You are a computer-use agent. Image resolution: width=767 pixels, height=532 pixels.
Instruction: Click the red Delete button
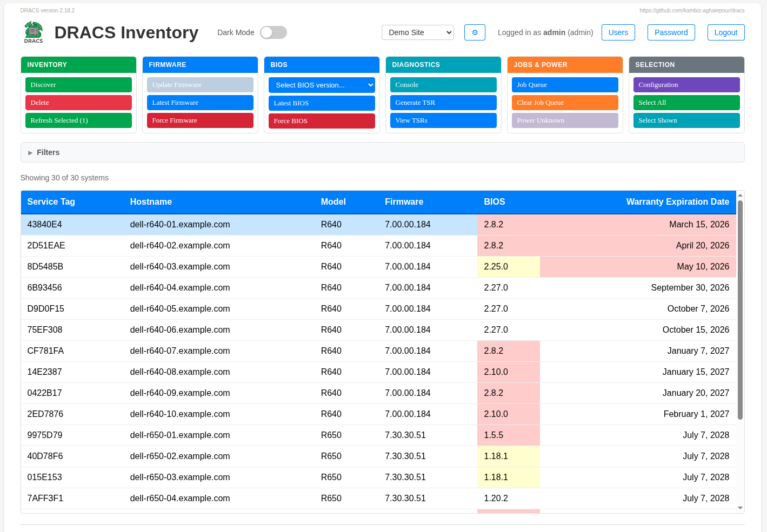78,103
